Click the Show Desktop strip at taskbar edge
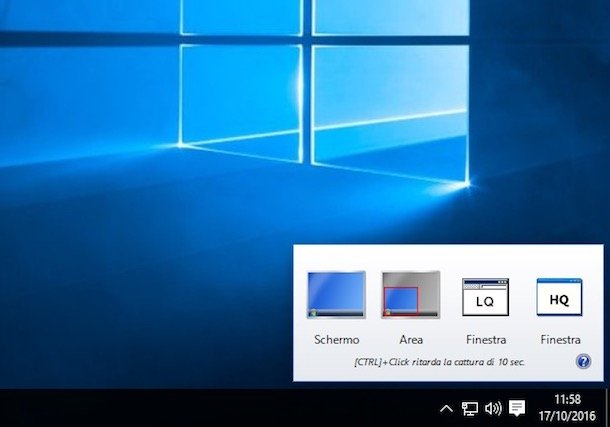 607,408
